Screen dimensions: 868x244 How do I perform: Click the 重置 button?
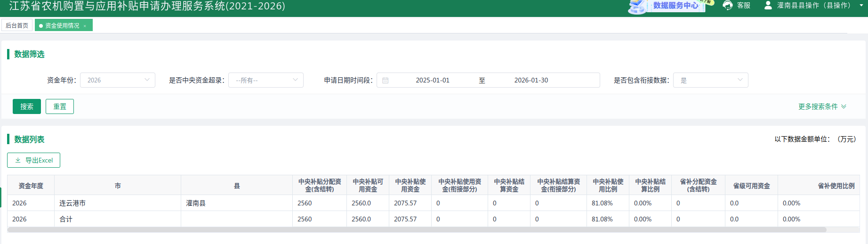coord(60,106)
